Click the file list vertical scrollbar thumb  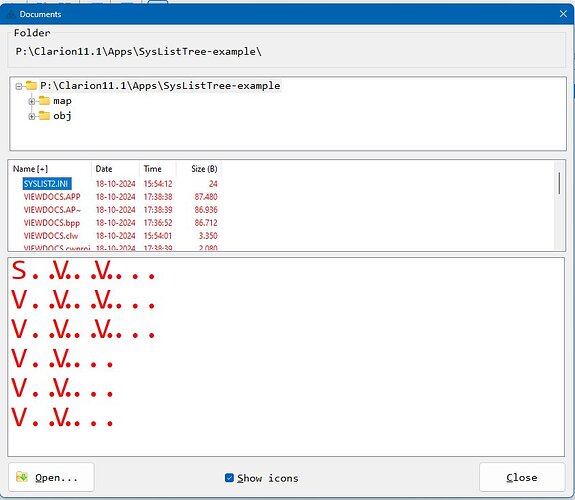[559, 183]
